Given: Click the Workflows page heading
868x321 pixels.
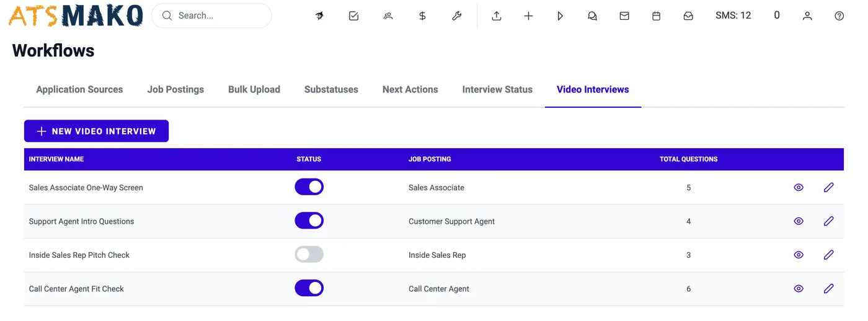Looking at the screenshot, I should (53, 51).
